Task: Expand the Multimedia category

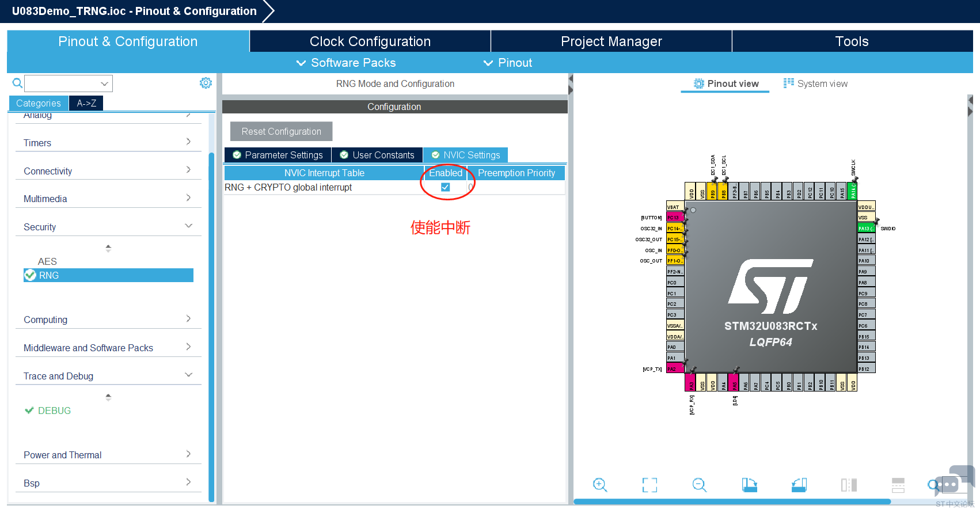Action: [x=108, y=199]
